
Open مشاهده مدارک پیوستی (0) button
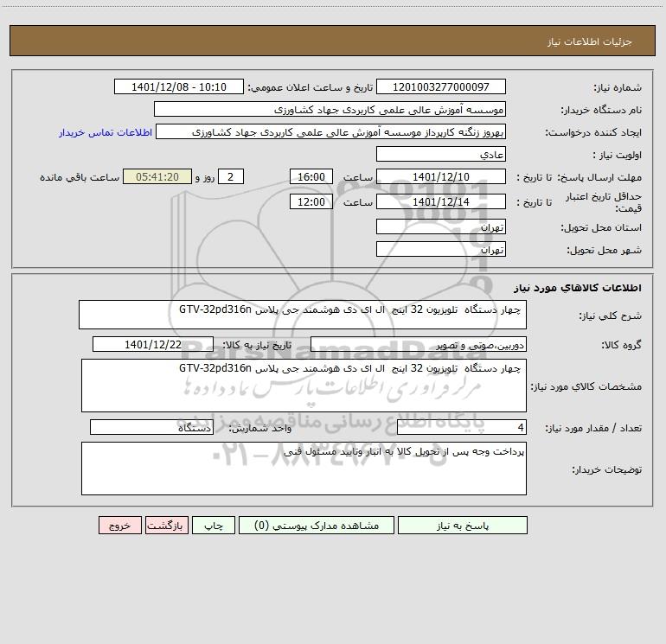[x=317, y=525]
